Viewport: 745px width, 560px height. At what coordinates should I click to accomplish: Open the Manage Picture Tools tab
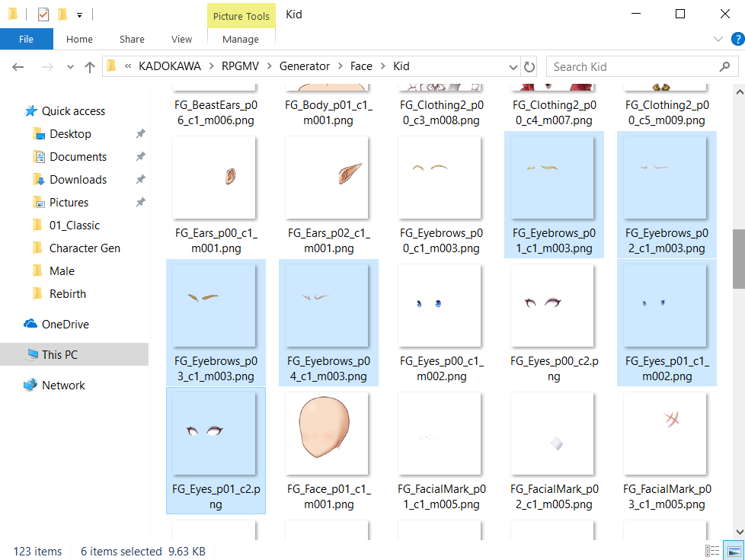tap(241, 39)
